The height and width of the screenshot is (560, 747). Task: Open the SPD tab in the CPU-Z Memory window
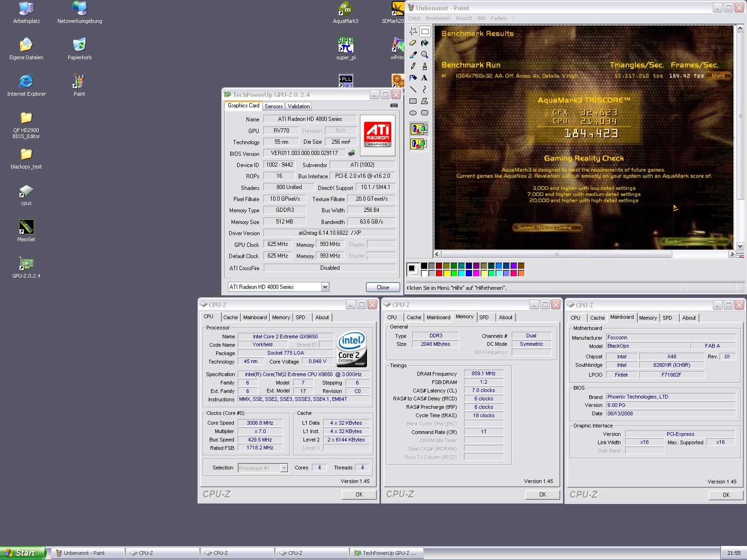[484, 317]
